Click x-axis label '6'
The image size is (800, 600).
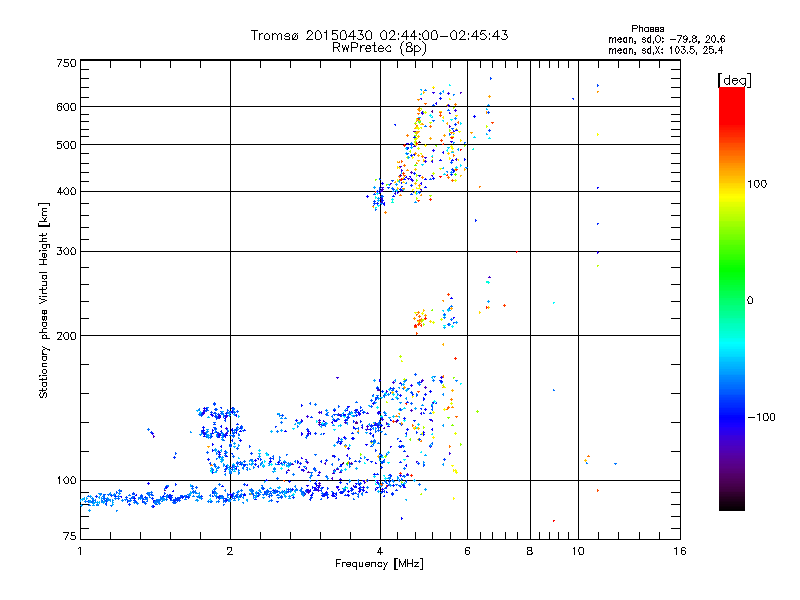tap(467, 551)
